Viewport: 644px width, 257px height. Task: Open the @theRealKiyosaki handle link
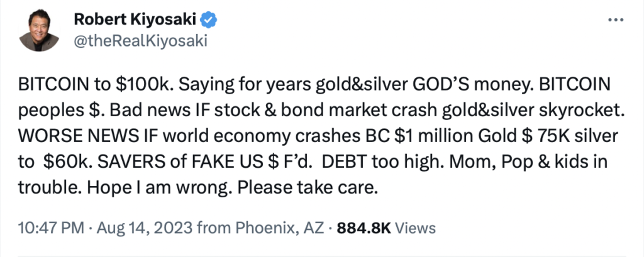click(141, 41)
